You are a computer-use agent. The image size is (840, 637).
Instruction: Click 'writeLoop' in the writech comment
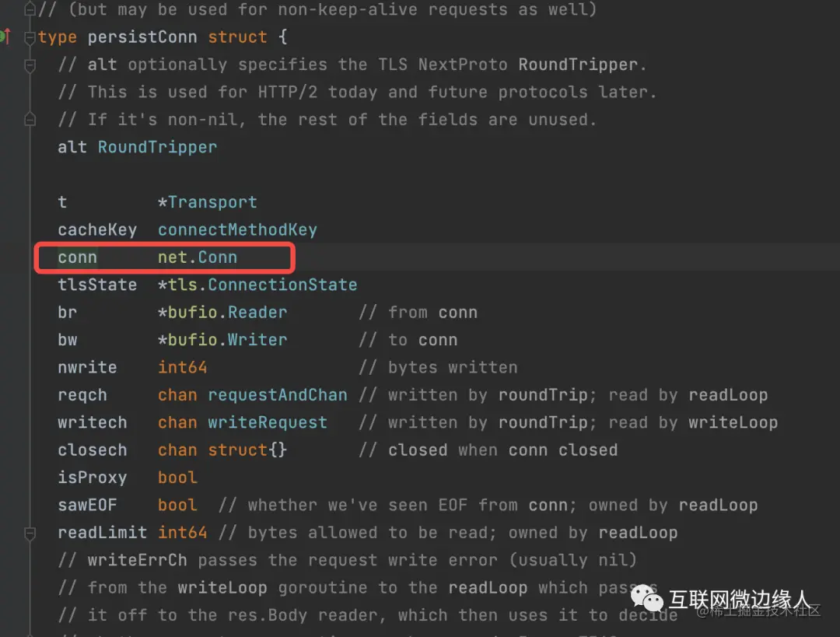click(x=733, y=422)
